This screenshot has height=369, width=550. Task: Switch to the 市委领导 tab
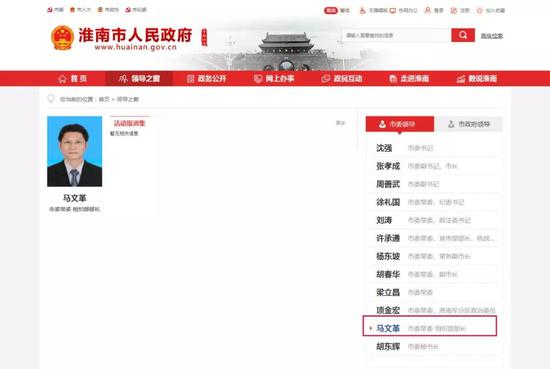pyautogui.click(x=400, y=124)
